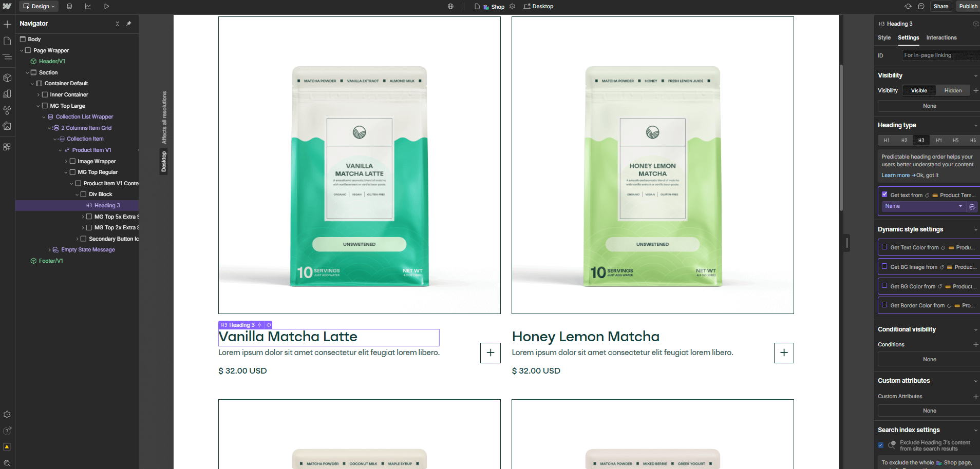Click Ok, got it link

pos(927,175)
